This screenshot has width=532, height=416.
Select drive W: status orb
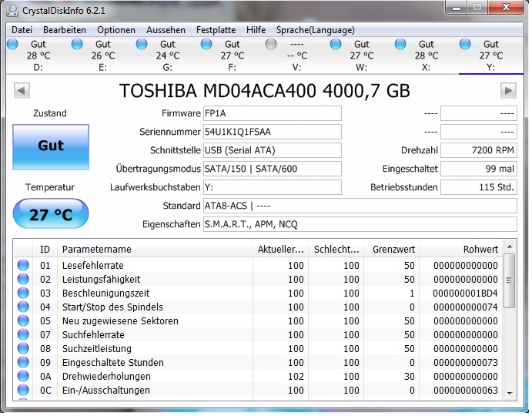coord(336,44)
